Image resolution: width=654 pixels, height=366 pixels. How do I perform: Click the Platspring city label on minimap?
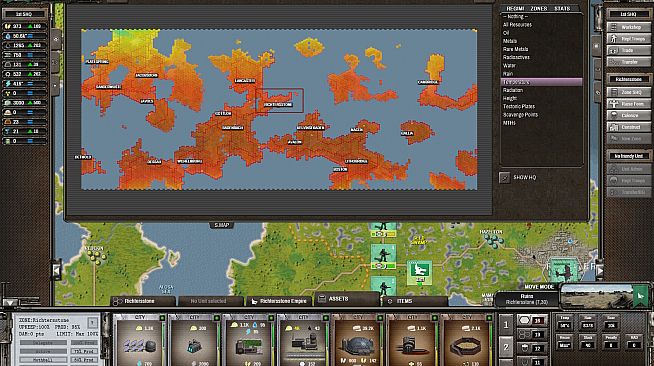(97, 62)
